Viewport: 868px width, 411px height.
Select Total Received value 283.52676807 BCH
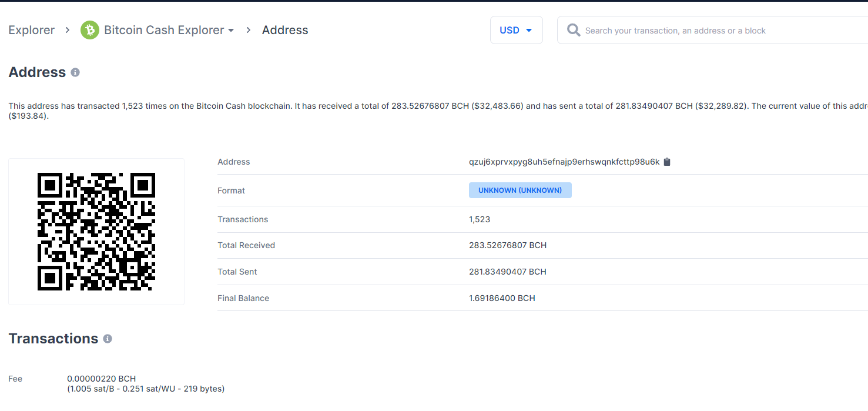tap(508, 245)
